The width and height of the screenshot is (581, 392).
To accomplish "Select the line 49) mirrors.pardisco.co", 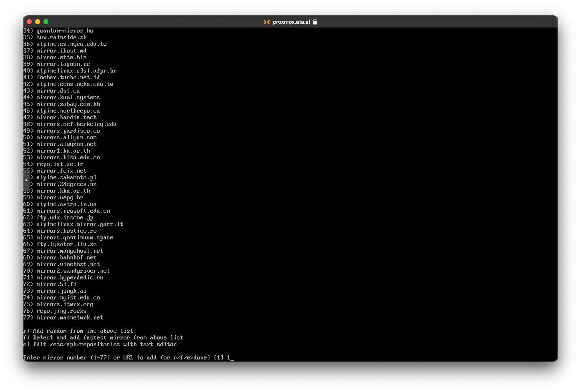I will pos(62,131).
